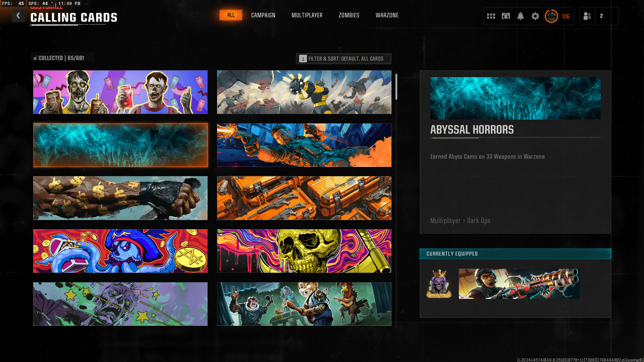The image size is (644, 362).
Task: Switch to the Campaign tab
Action: pyautogui.click(x=263, y=15)
